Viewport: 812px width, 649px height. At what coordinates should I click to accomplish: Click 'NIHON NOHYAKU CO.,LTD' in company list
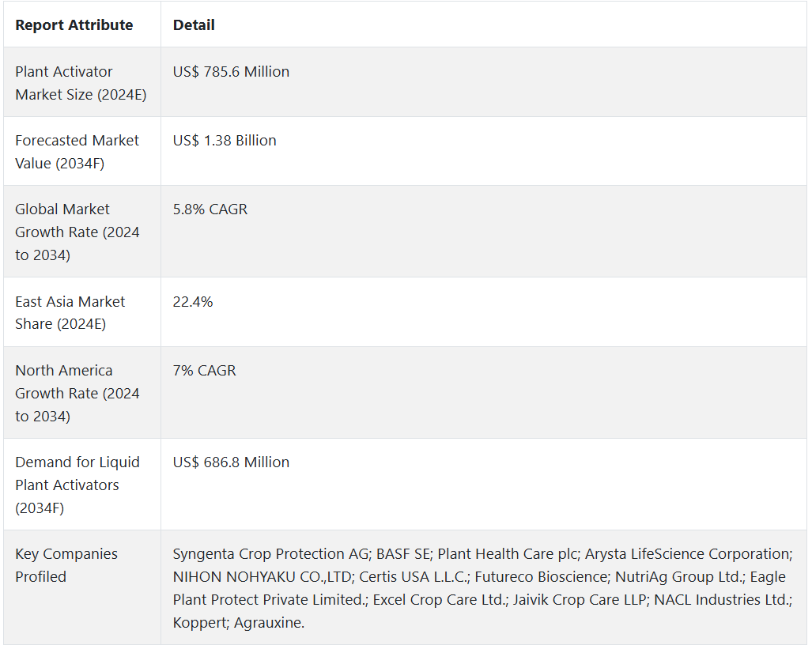[x=262, y=577]
